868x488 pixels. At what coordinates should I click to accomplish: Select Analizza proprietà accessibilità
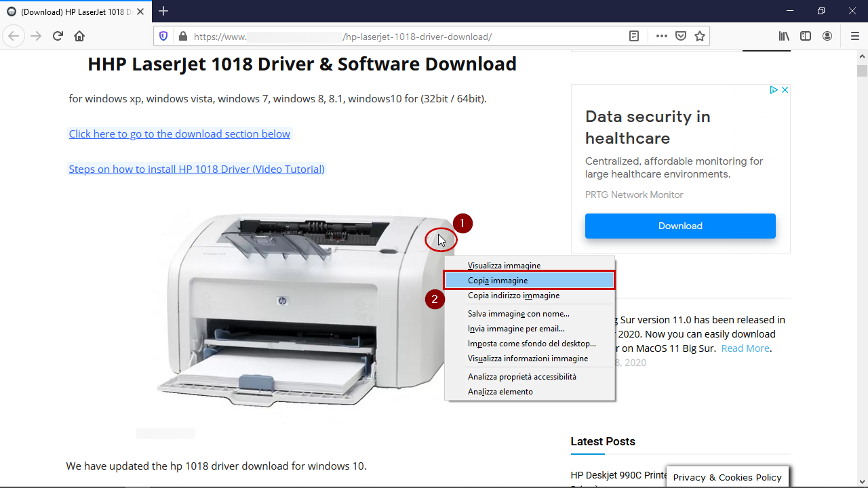(530, 377)
